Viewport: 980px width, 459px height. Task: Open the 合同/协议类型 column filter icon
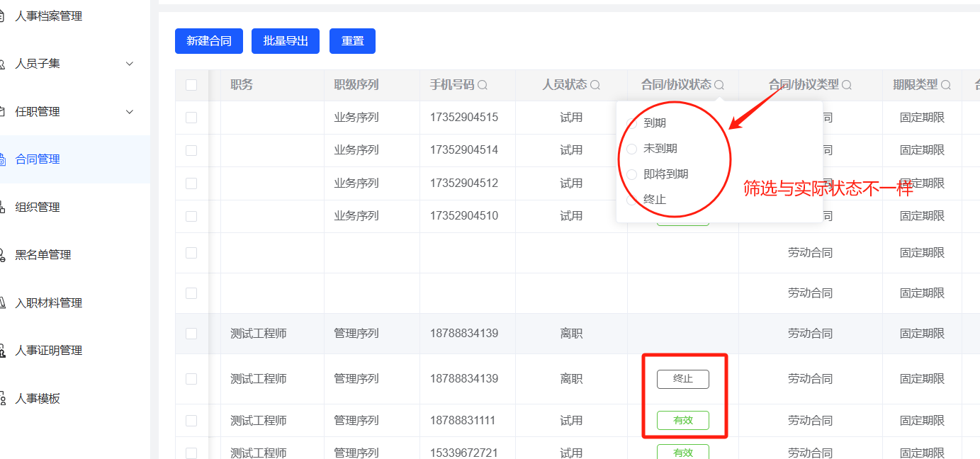(846, 85)
